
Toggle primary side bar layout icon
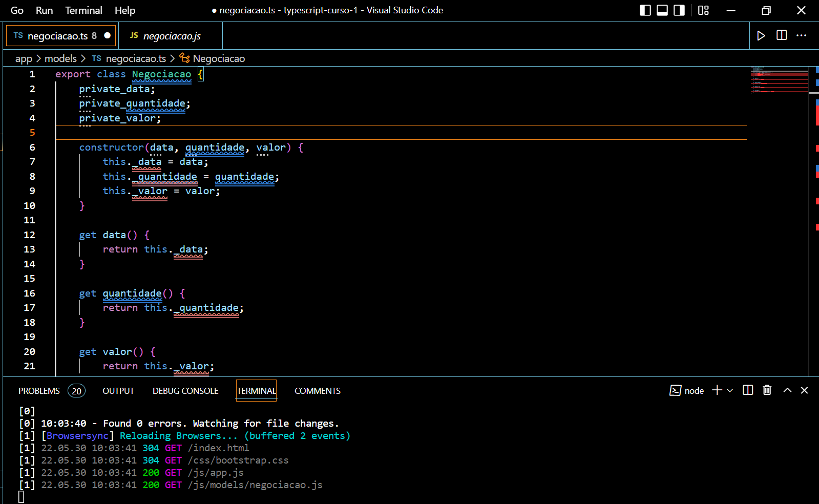pyautogui.click(x=645, y=10)
